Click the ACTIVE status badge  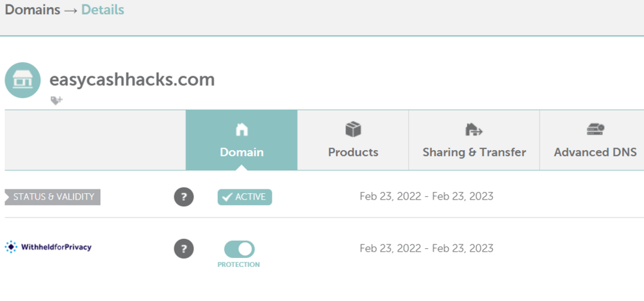(245, 197)
